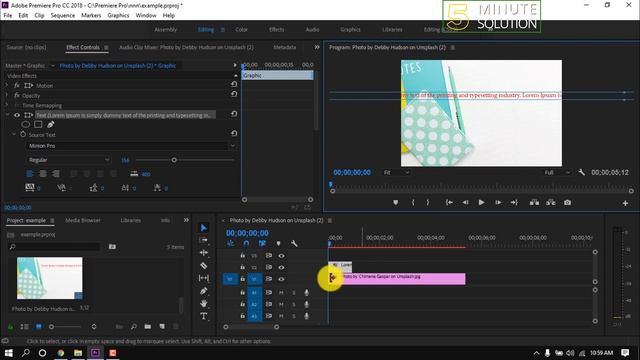
Task: Solo audio track A2
Action: click(x=293, y=304)
